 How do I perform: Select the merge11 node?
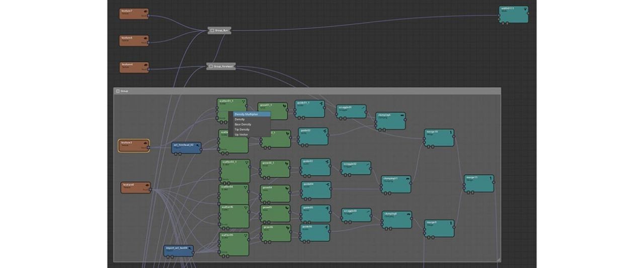point(478,183)
